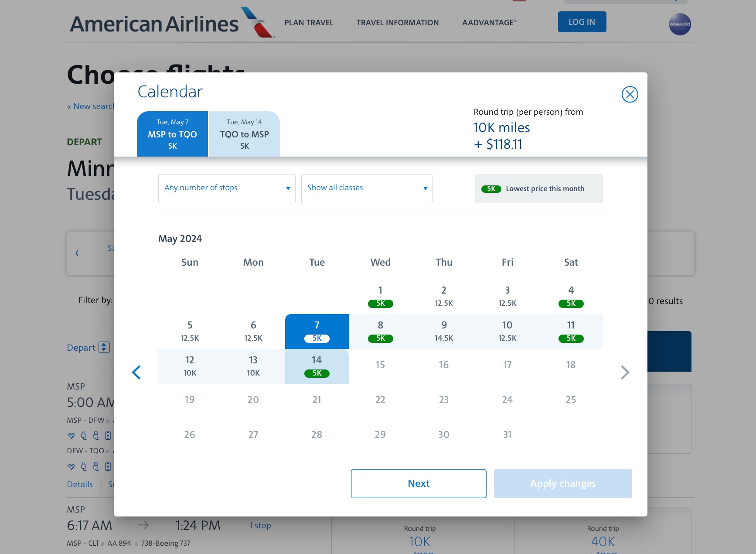Select May 8 on the calendar

pos(380,331)
